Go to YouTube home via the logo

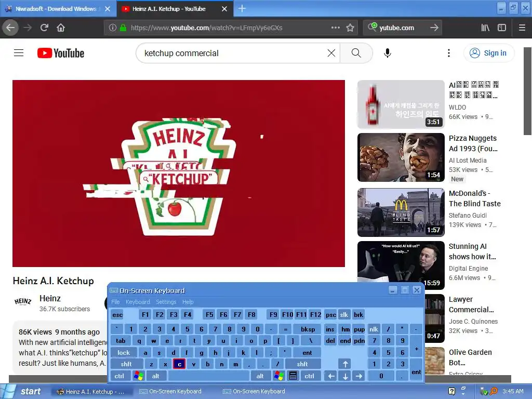(61, 54)
